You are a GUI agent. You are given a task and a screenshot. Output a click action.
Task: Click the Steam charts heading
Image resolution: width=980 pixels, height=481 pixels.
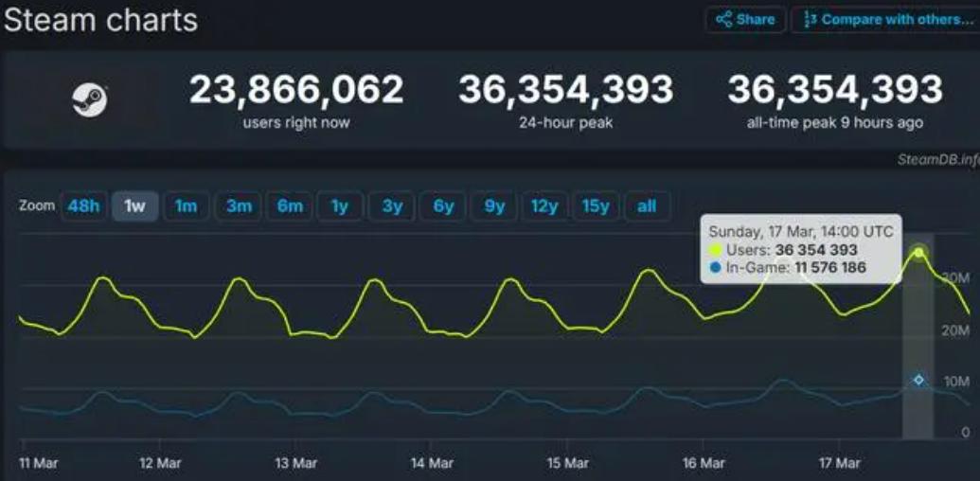tap(100, 20)
